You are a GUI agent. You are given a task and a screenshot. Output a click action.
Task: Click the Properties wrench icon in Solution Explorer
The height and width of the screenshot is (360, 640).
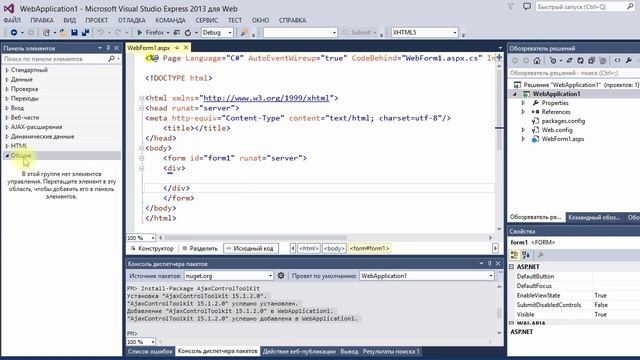point(629,60)
